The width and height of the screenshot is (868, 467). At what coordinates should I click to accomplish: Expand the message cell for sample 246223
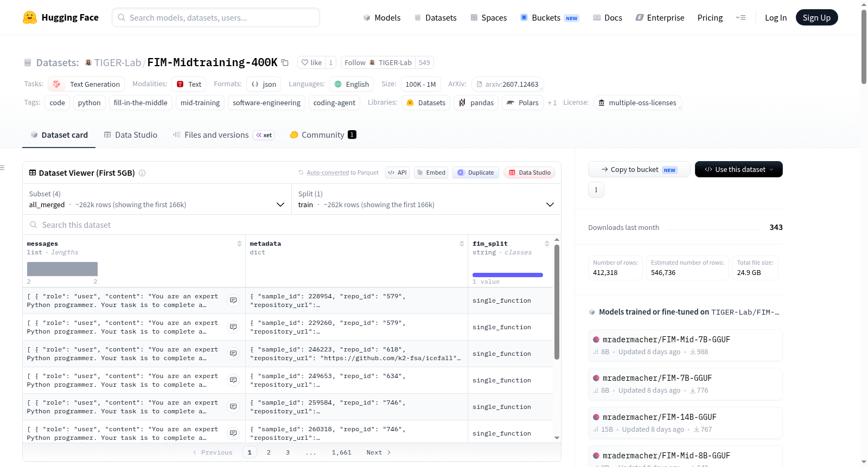(x=233, y=354)
